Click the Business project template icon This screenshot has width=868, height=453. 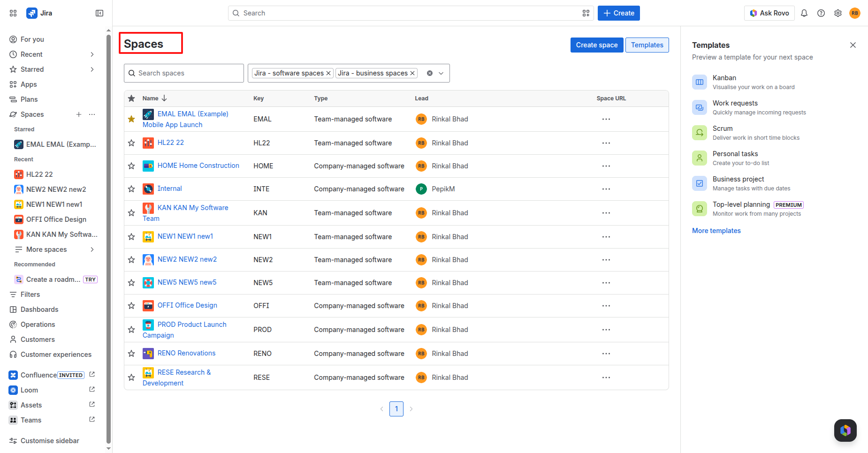pyautogui.click(x=700, y=183)
